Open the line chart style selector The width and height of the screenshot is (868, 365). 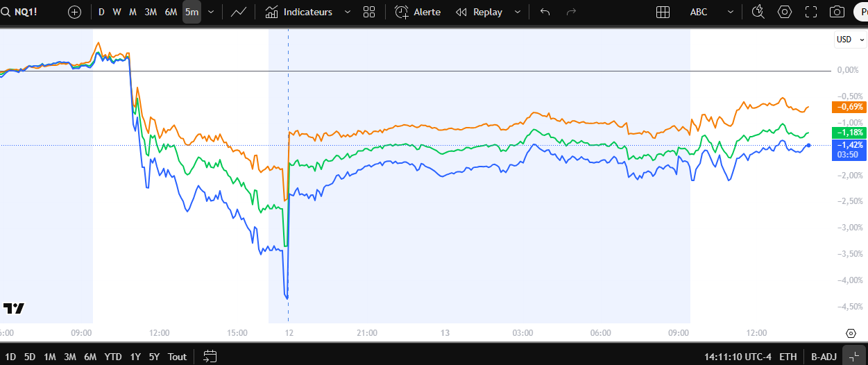point(239,12)
